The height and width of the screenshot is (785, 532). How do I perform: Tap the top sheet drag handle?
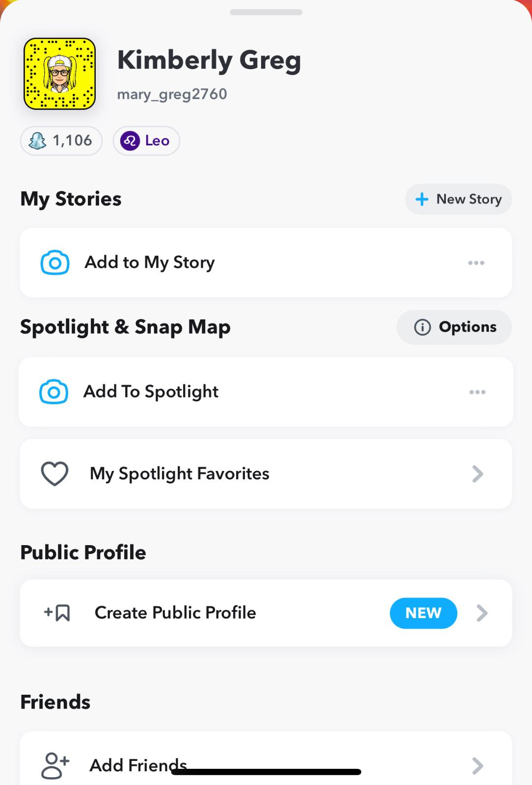(266, 12)
